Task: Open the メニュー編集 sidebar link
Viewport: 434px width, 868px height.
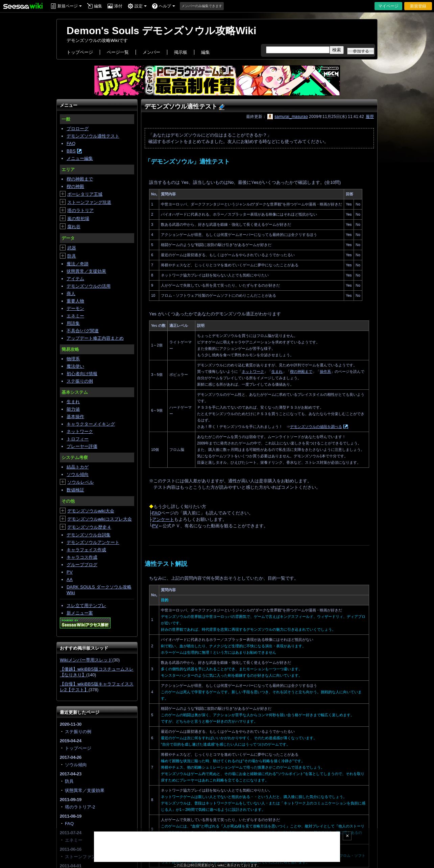Action: (80, 159)
